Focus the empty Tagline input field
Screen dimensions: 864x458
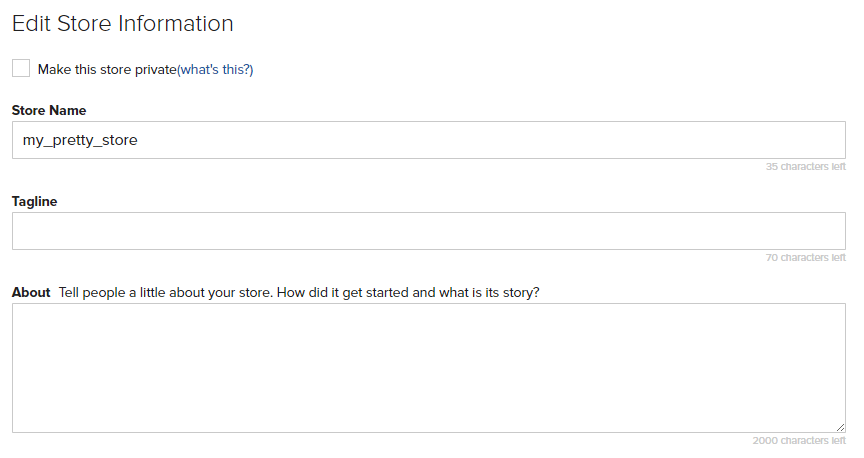429,231
